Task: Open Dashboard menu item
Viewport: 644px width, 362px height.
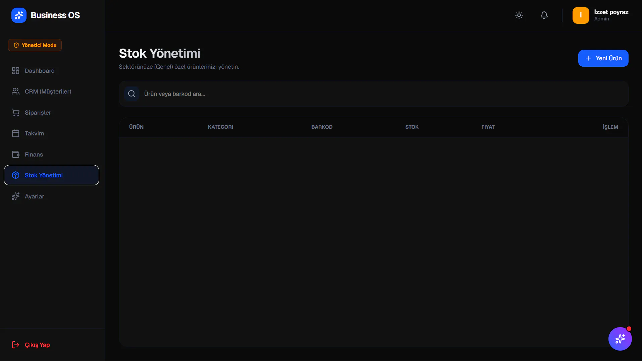Action: click(52, 71)
